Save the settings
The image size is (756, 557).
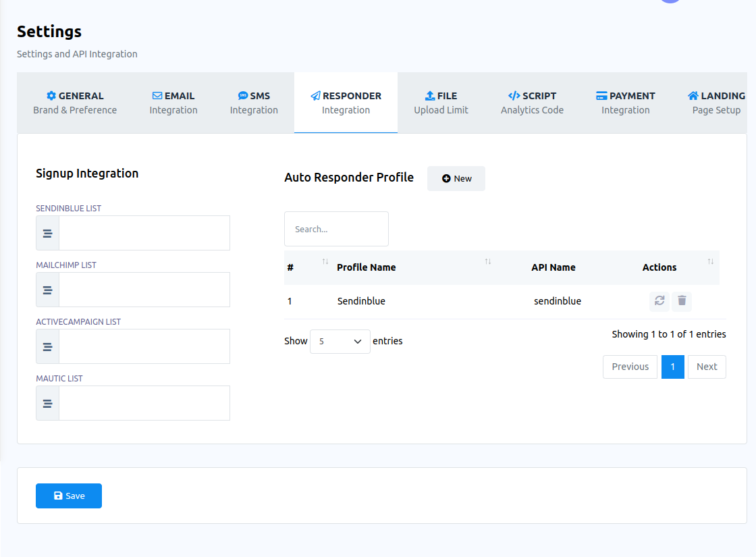click(68, 496)
